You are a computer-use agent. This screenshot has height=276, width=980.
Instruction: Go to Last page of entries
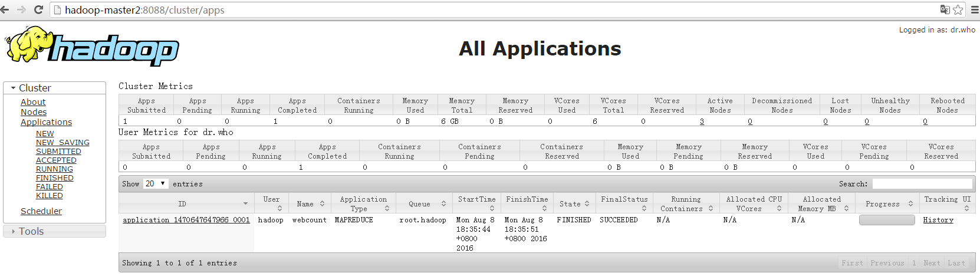click(956, 263)
